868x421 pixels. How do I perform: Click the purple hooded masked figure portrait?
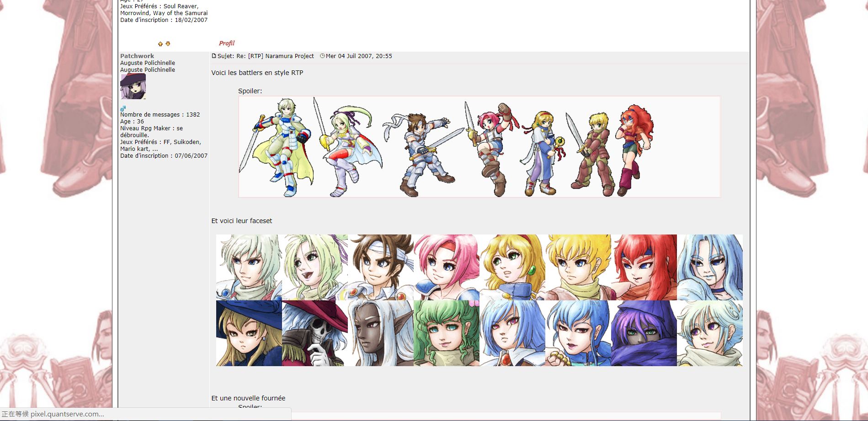644,333
